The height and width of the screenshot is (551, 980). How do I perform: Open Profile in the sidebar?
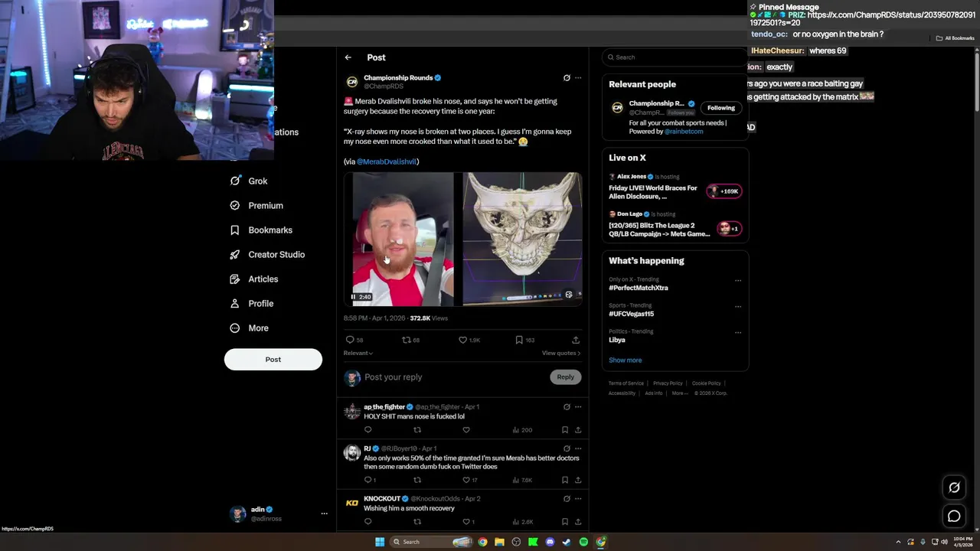click(252, 304)
